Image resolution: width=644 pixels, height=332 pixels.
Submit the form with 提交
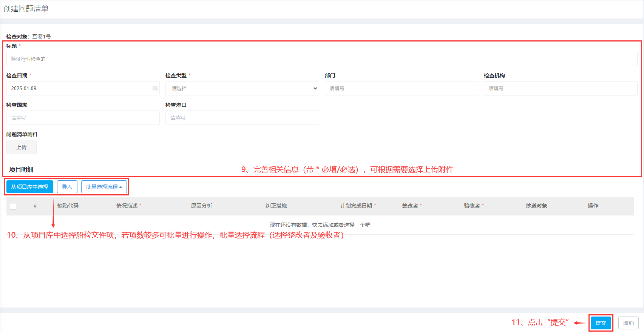pos(601,323)
